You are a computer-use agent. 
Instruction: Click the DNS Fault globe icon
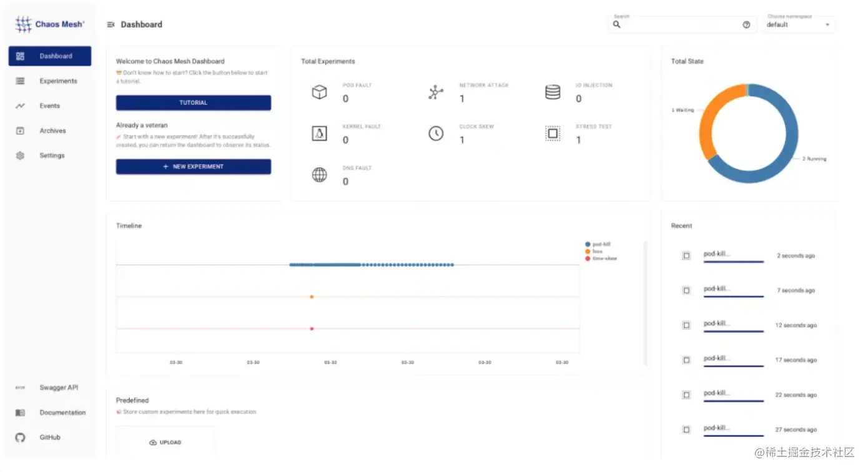pos(320,175)
